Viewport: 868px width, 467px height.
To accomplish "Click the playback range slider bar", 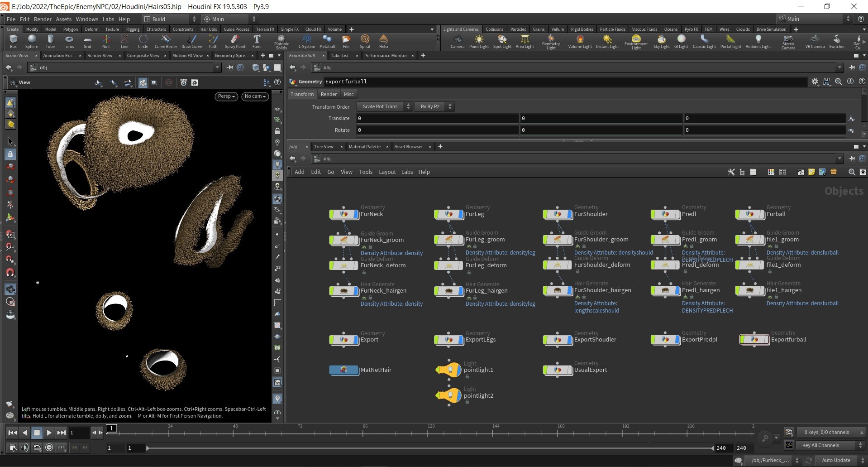I will click(430, 448).
